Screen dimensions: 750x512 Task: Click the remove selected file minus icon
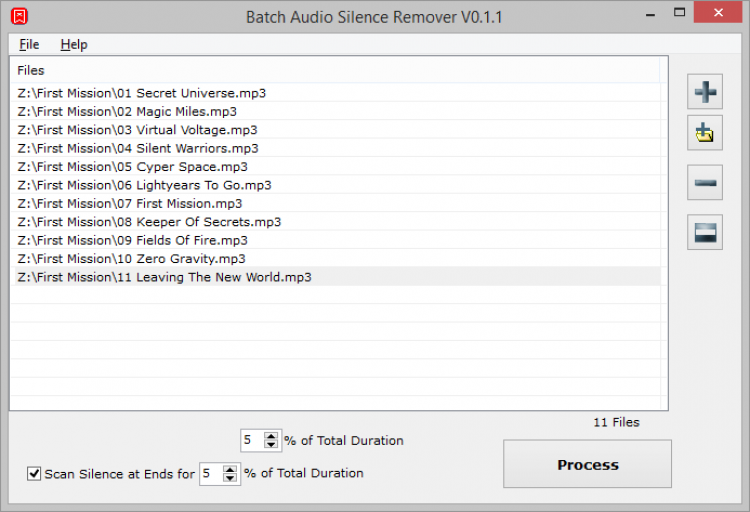click(705, 183)
